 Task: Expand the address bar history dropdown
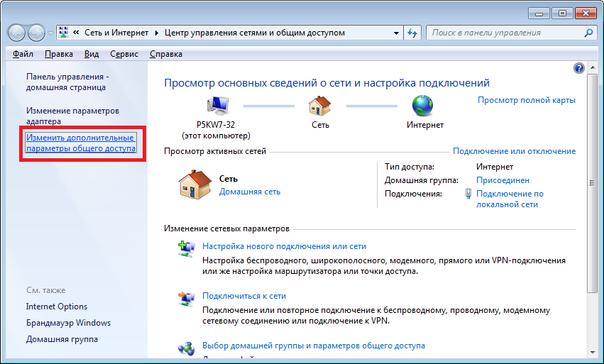[396, 33]
